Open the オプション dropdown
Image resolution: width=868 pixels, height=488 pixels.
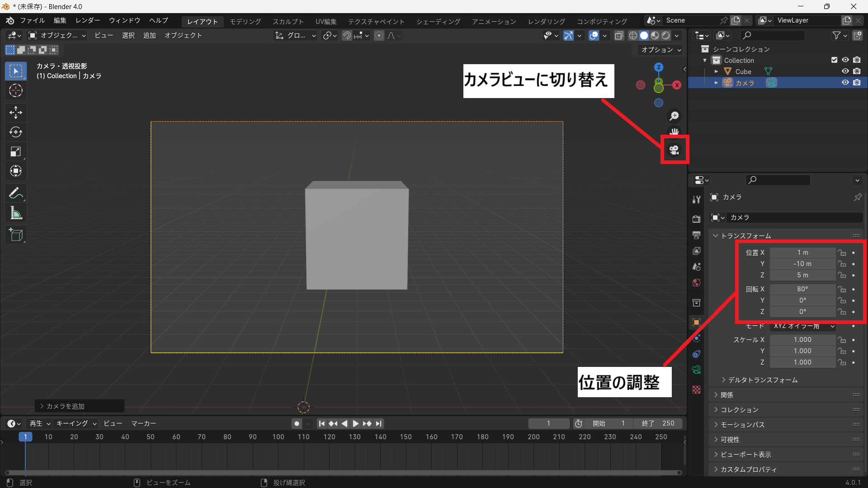[x=661, y=50]
